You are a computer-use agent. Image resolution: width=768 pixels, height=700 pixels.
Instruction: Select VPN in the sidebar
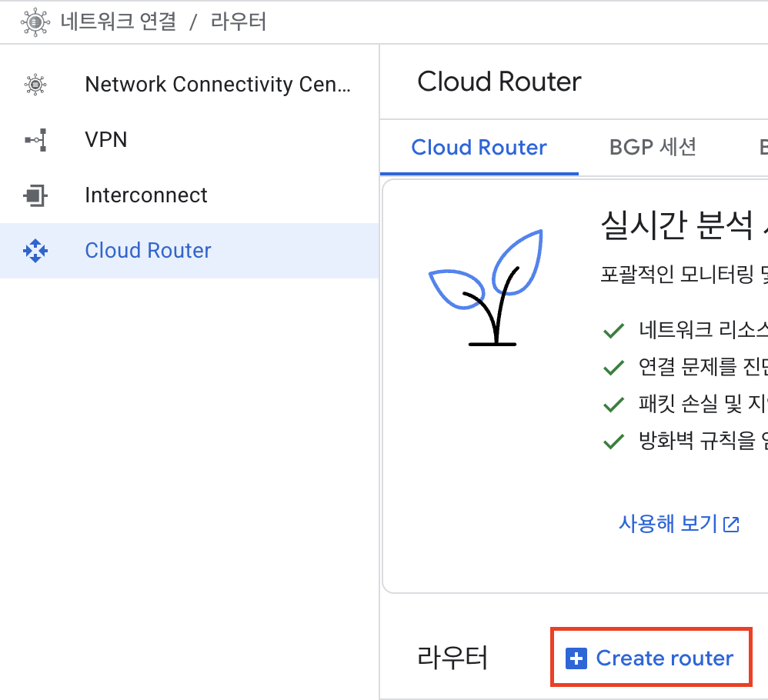(x=189, y=140)
